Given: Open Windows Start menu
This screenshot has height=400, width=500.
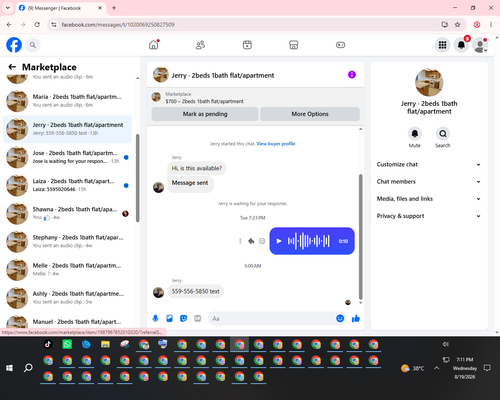Looking at the screenshot, I should [x=9, y=368].
